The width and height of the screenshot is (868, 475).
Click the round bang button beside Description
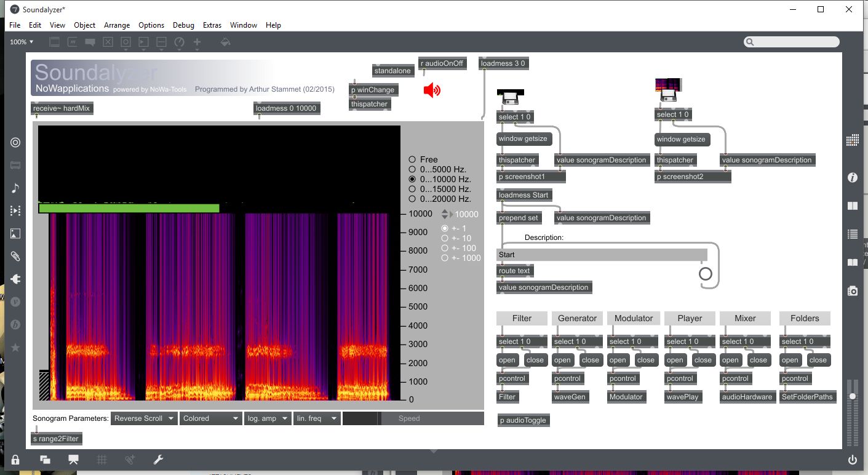[705, 274]
